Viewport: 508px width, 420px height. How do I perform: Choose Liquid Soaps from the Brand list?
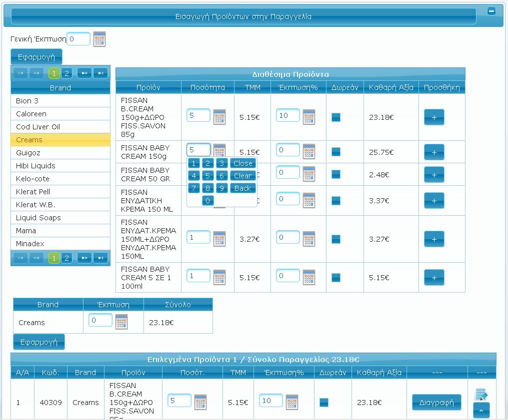(60, 217)
